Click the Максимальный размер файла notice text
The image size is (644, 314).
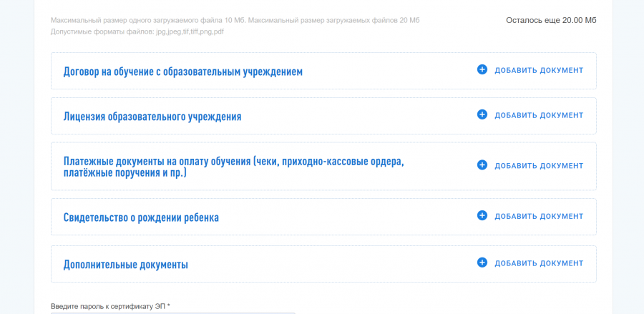point(235,20)
